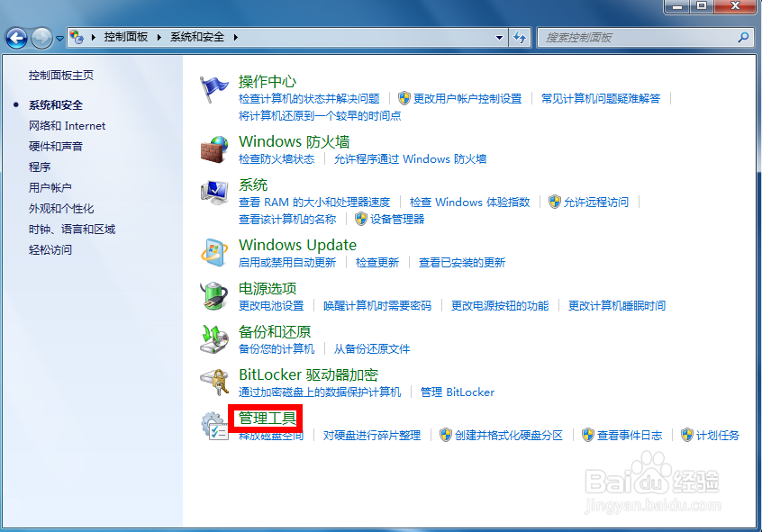Click 系统和安全 in the address breadcrumb
The image size is (762, 532).
coord(197,37)
